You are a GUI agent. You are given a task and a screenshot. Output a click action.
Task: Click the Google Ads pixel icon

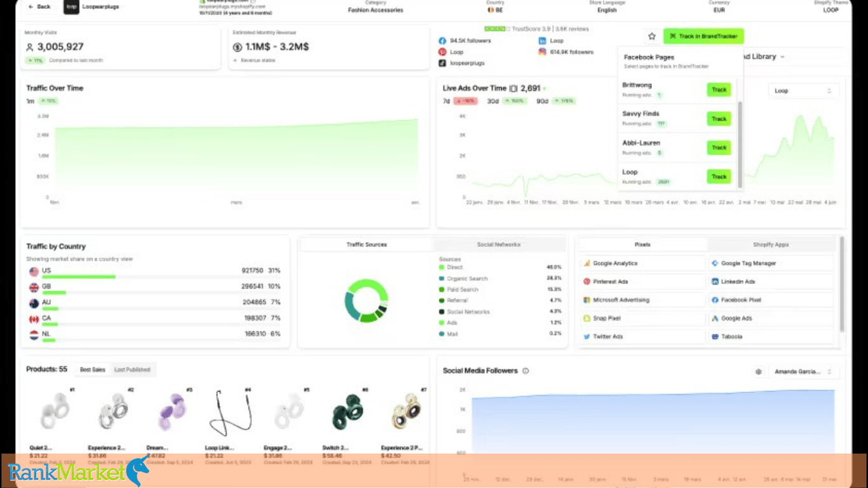tap(715, 318)
